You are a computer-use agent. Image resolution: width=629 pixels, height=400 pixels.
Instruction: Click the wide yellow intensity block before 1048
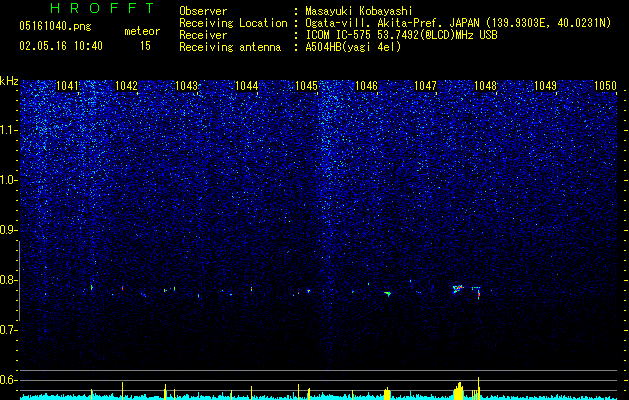tap(459, 391)
